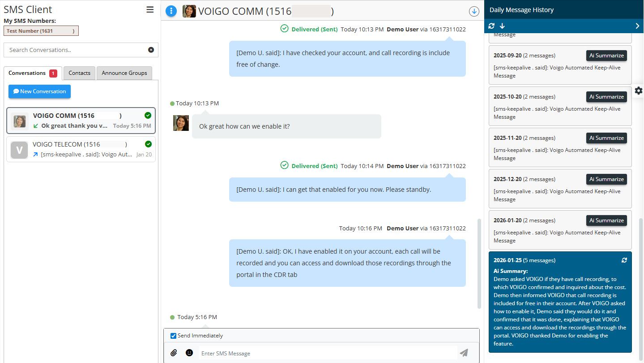Open the blue conversation options menu
Viewport: 644px width, 363px height.
click(171, 11)
